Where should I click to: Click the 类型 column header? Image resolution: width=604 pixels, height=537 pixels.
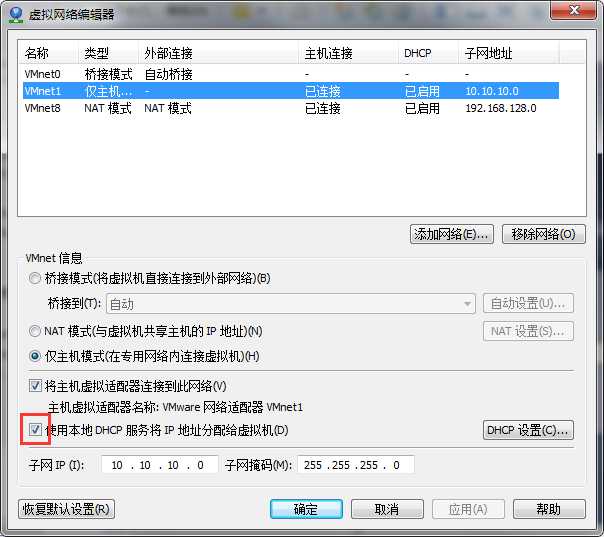click(x=108, y=53)
